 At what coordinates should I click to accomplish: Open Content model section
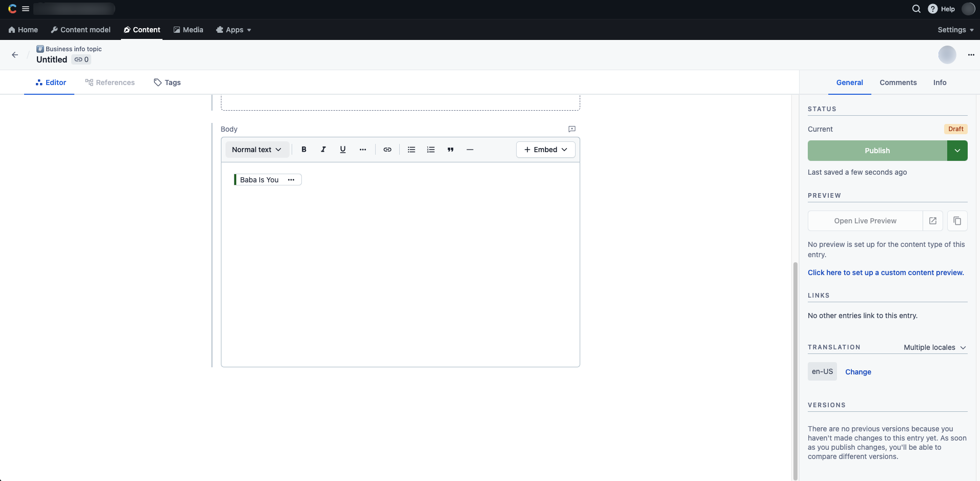80,30
